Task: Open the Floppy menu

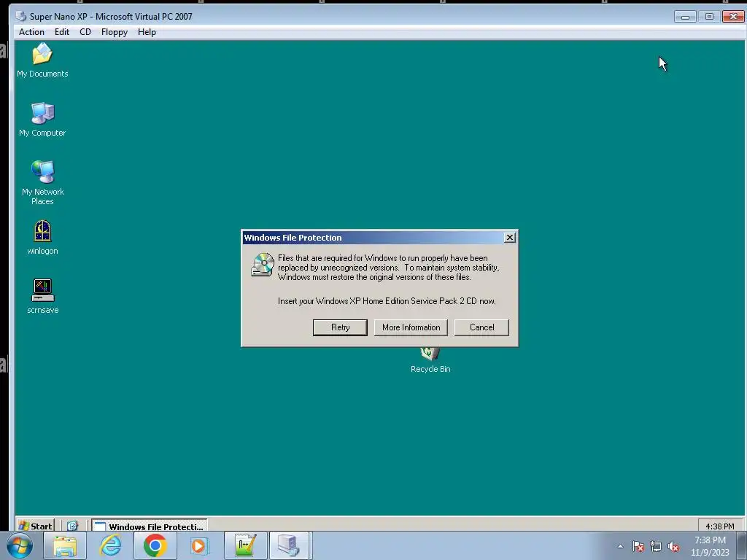Action: 115,32
